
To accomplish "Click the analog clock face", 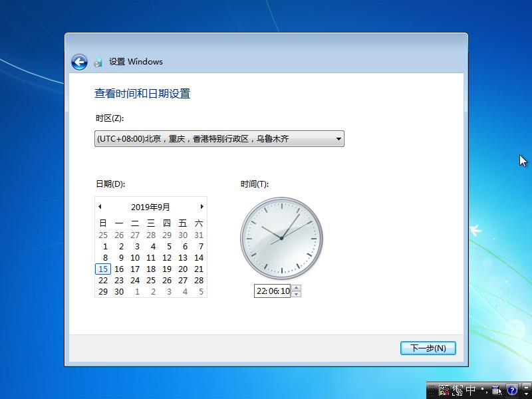I will [281, 236].
